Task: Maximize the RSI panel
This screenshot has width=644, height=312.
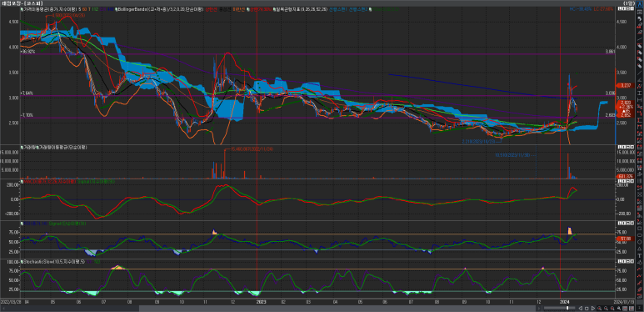Action: 628,224
